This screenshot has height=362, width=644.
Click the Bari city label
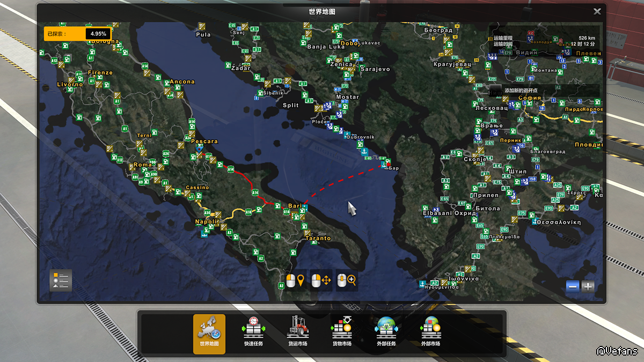click(295, 206)
